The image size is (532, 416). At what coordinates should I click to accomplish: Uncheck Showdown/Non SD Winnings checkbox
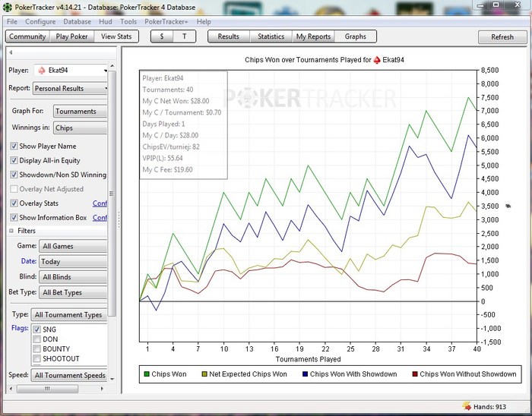pos(14,175)
